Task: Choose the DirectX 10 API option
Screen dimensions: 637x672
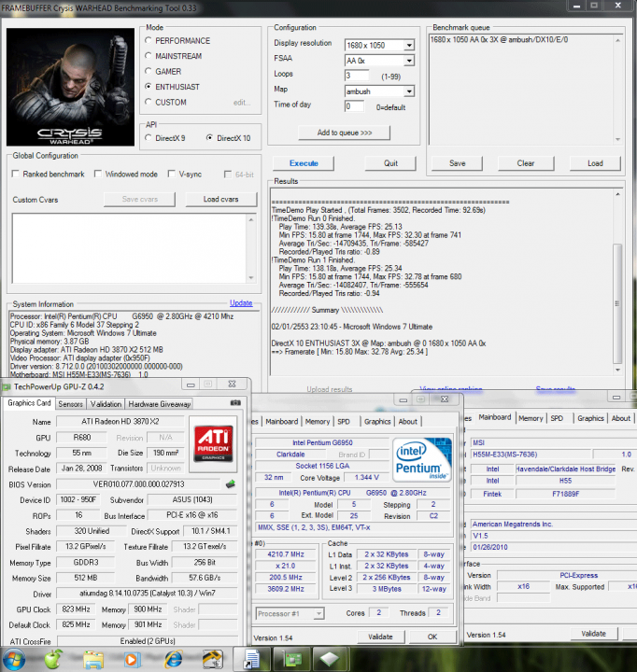Action: (209, 138)
